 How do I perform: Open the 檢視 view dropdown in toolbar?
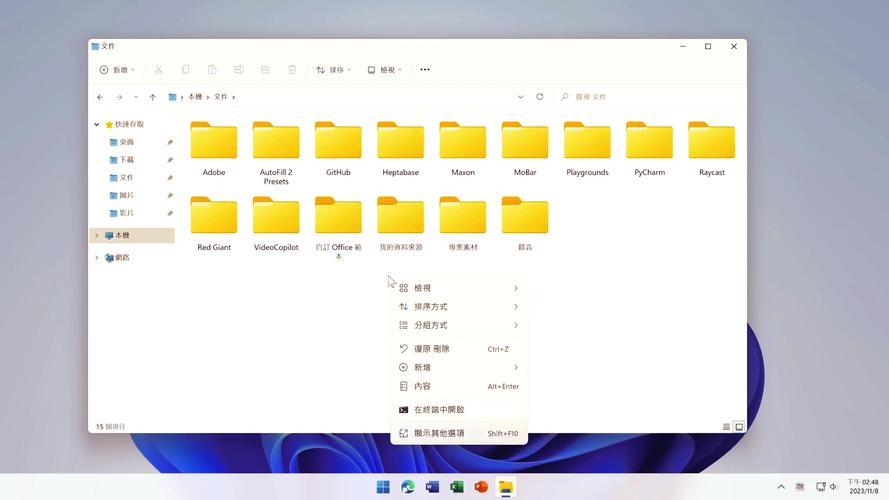[x=385, y=70]
